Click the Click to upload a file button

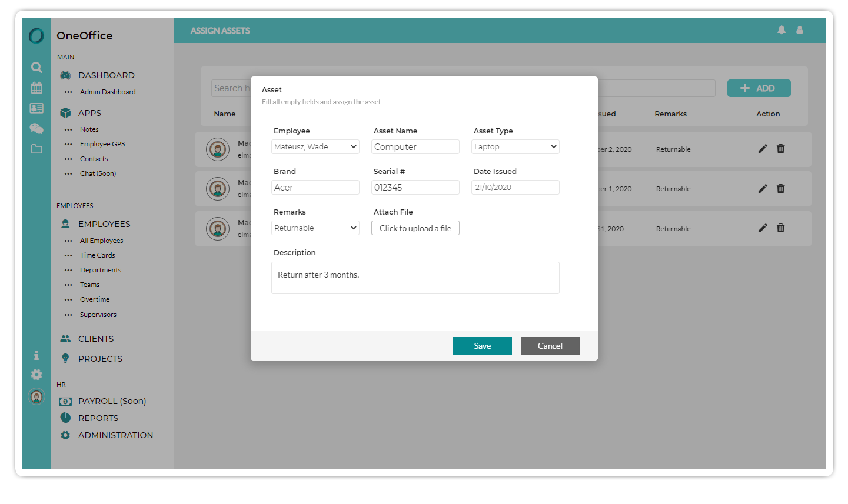point(415,228)
